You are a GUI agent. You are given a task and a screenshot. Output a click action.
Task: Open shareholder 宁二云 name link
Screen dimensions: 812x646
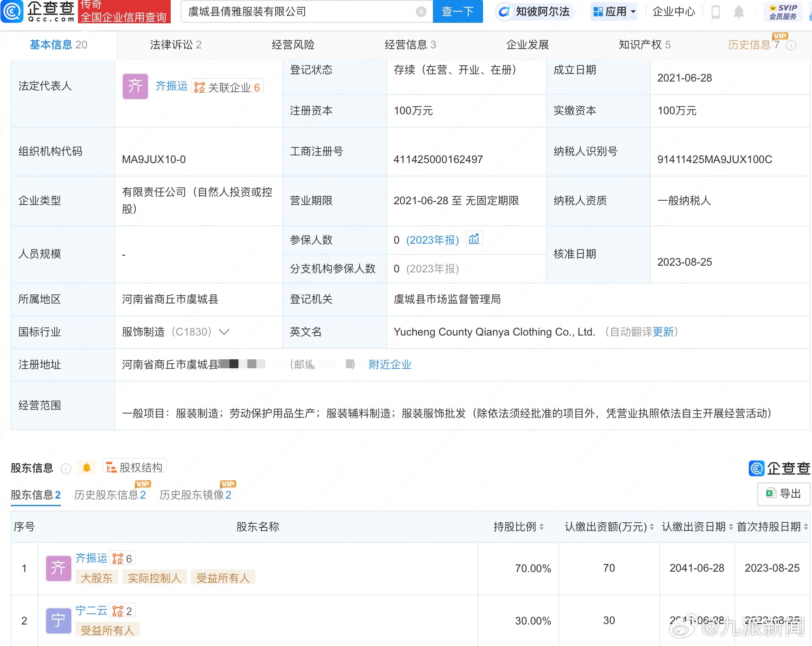[x=91, y=611]
